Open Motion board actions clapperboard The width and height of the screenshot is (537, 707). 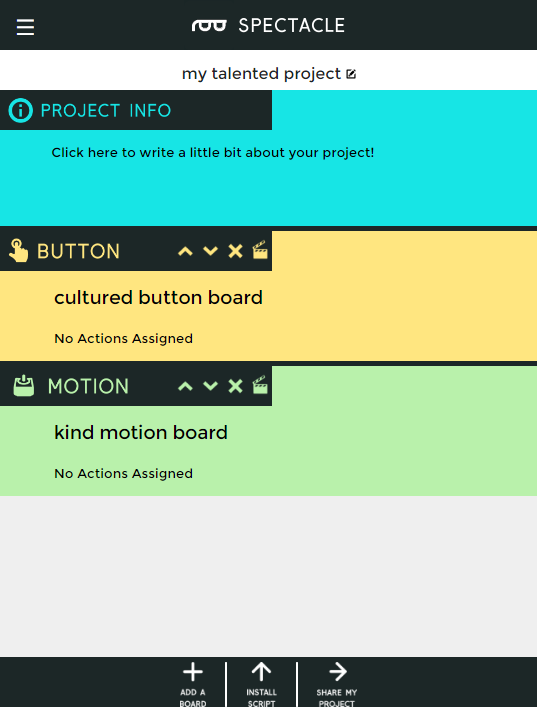pyautogui.click(x=260, y=385)
